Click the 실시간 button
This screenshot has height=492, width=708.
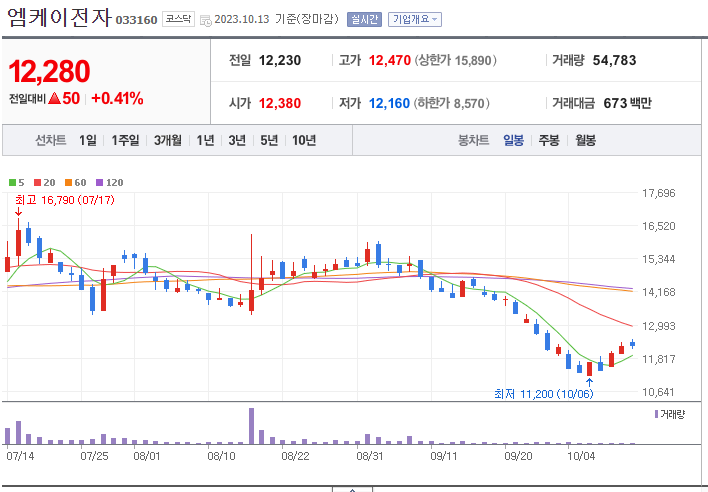[364, 19]
